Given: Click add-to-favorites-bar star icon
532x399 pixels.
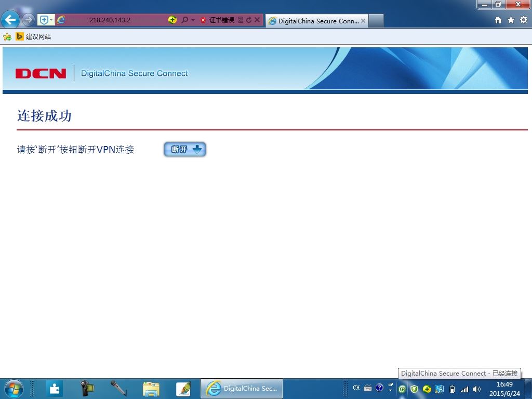Looking at the screenshot, I should click(7, 37).
